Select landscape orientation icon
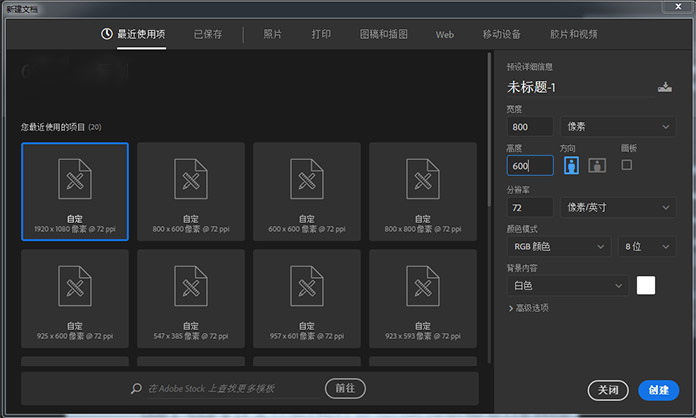 597,166
